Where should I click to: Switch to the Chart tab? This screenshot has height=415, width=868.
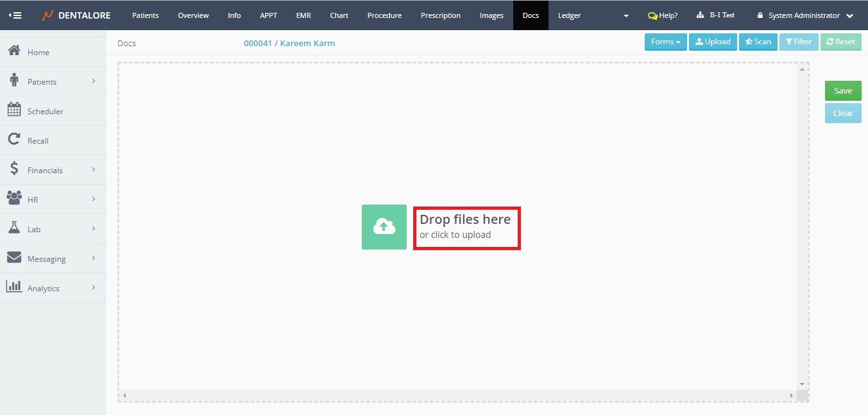(339, 15)
